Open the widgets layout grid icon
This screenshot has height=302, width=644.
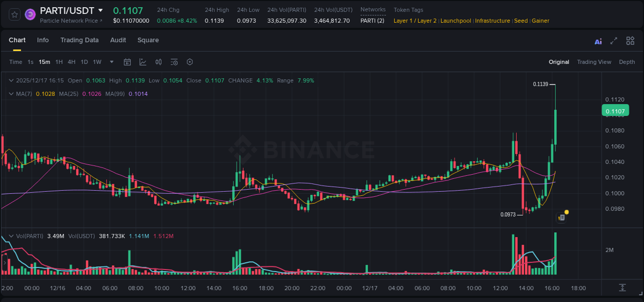point(630,41)
